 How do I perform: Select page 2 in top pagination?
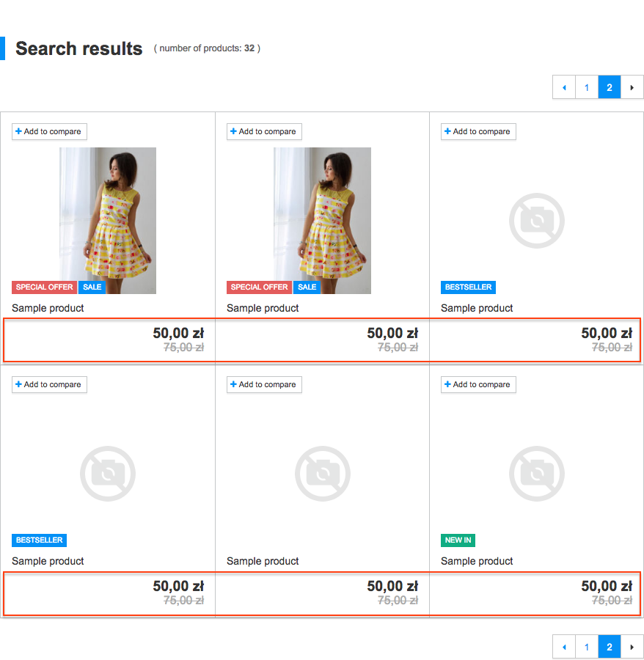click(609, 87)
